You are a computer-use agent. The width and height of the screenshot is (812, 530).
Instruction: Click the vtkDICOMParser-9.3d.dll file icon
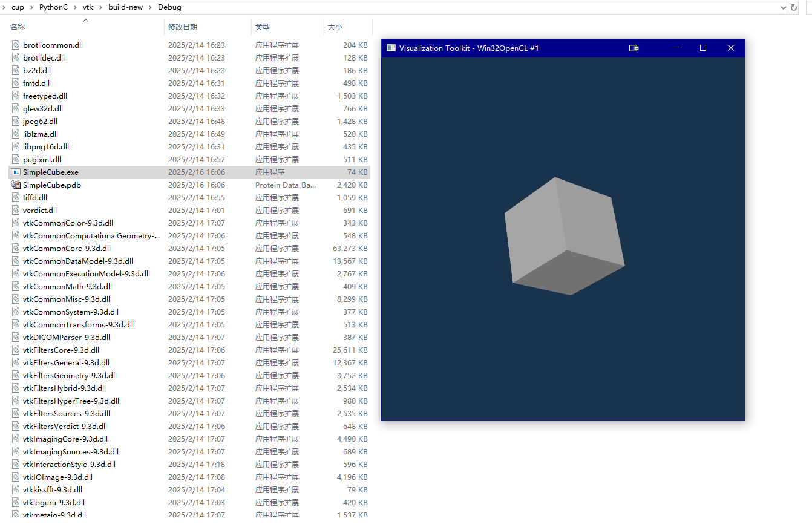[16, 337]
